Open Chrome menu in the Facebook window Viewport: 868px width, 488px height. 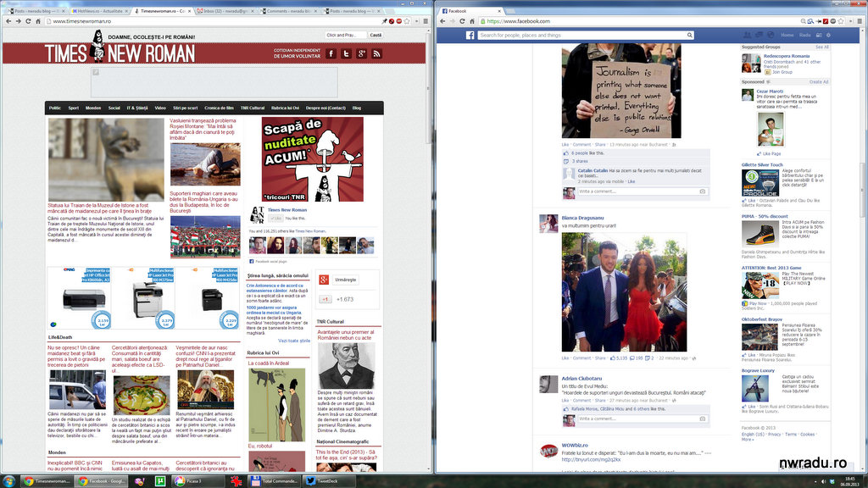[x=860, y=21]
